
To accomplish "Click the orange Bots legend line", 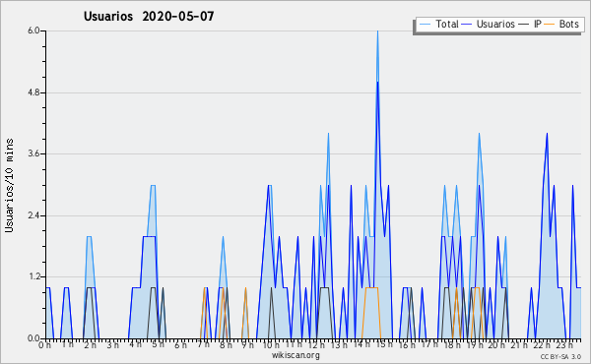I will click(550, 25).
